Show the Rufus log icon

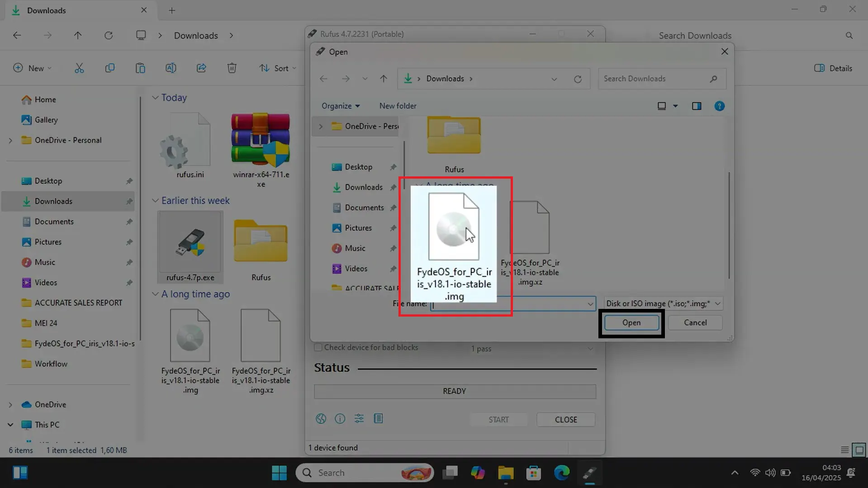(x=378, y=419)
